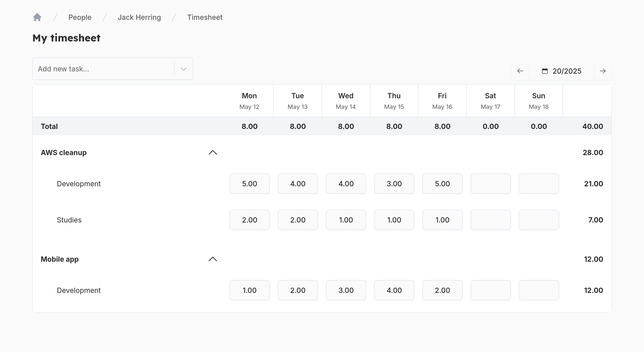Go to the next week with the right arrow
This screenshot has width=644, height=352.
[602, 71]
